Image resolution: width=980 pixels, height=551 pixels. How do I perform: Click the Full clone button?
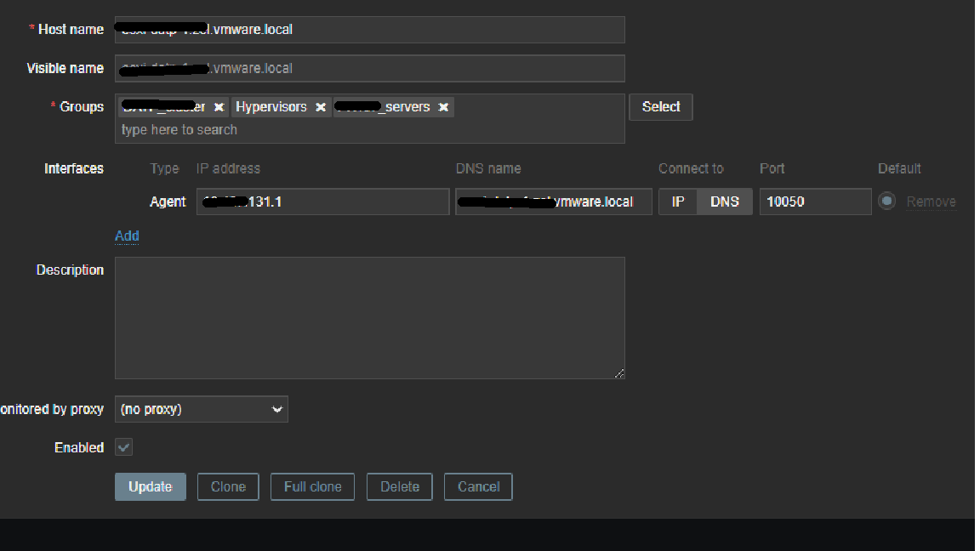pos(312,486)
